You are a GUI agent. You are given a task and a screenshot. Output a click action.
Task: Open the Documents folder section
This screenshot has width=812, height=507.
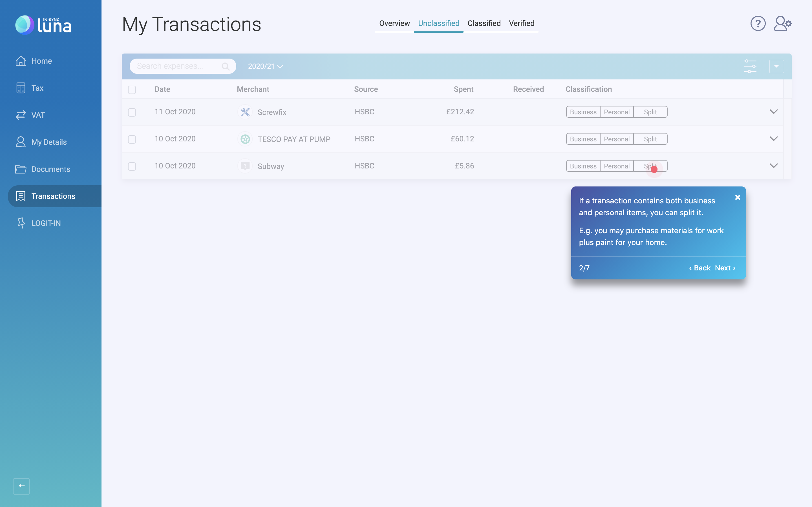[x=50, y=169]
